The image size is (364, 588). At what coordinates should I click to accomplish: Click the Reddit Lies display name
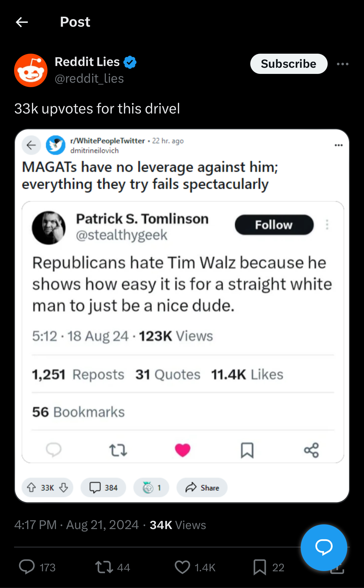coord(87,62)
